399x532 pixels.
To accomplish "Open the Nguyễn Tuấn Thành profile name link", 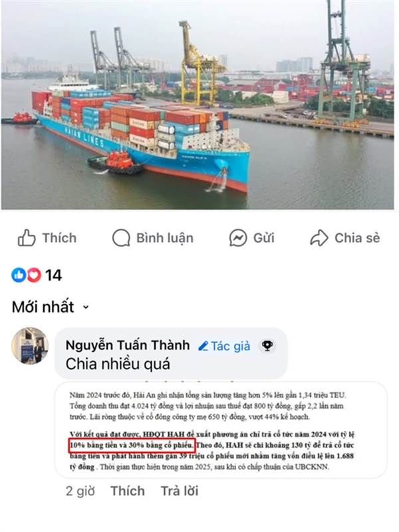I will tap(128, 345).
